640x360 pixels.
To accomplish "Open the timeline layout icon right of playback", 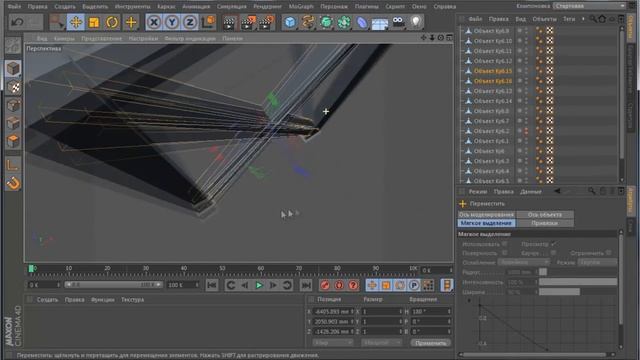I will (447, 285).
